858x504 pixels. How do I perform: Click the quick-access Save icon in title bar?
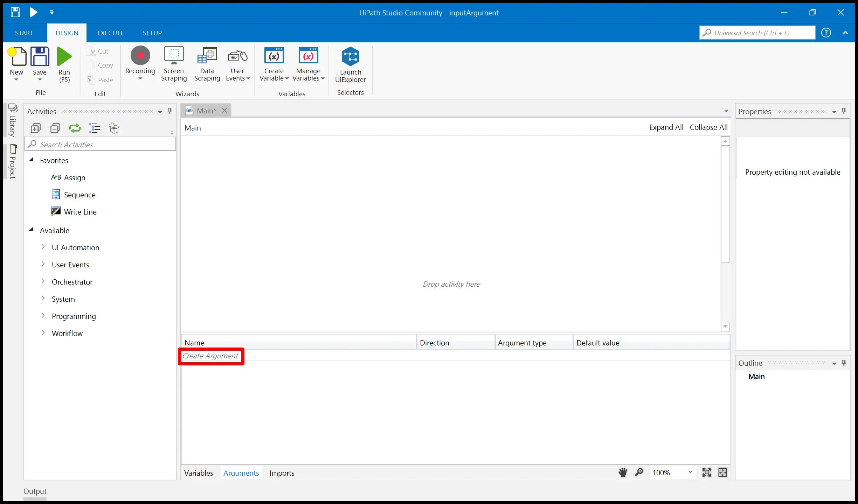tap(15, 13)
